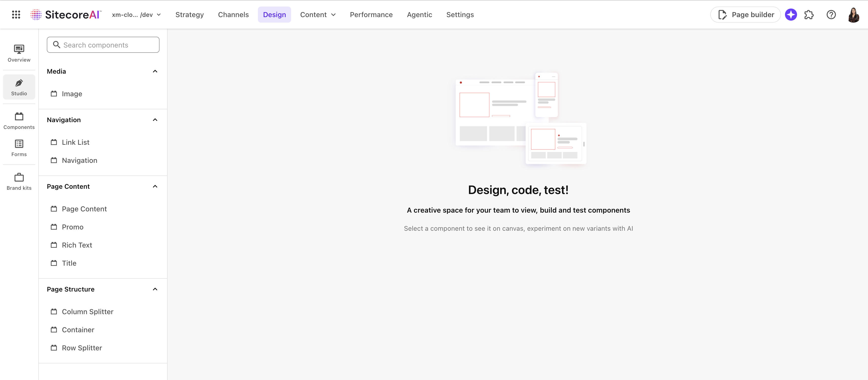Viewport: 868px width, 380px height.
Task: Select the Rich Text component
Action: 77,245
